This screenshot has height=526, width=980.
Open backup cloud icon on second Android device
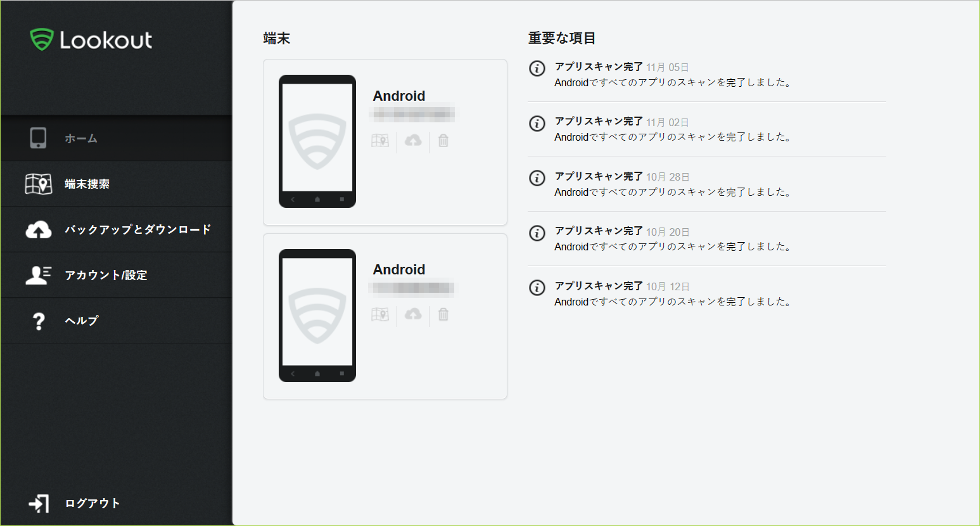click(x=413, y=314)
